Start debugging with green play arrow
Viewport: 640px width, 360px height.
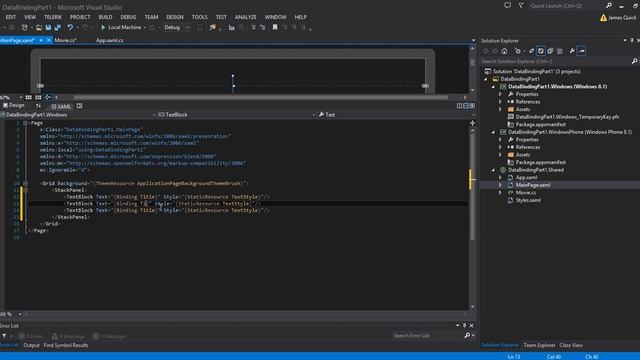click(103, 27)
